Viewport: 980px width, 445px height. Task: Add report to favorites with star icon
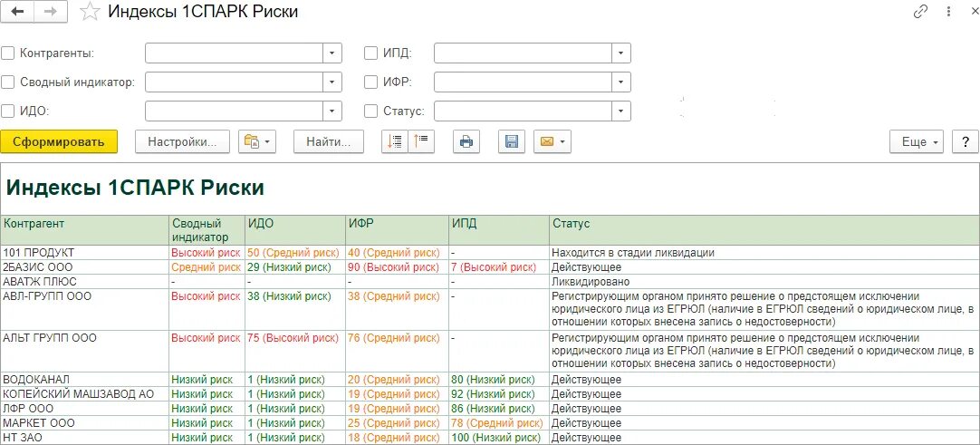[91, 12]
